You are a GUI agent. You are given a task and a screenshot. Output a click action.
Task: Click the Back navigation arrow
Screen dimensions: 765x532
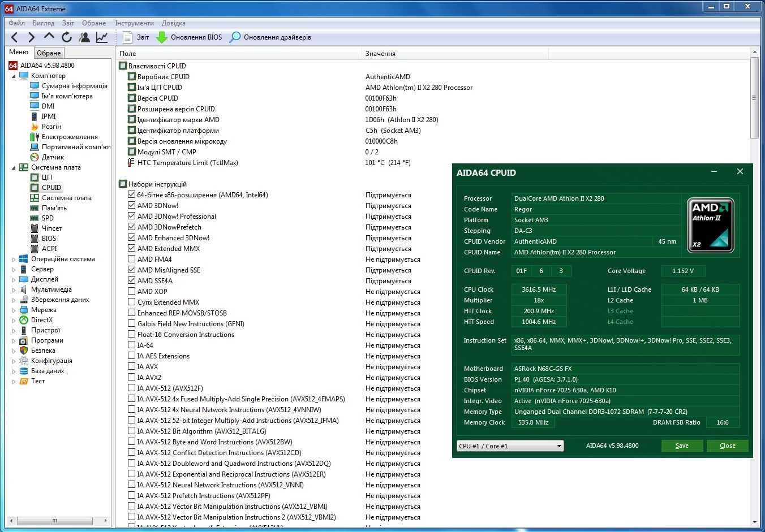coord(15,37)
